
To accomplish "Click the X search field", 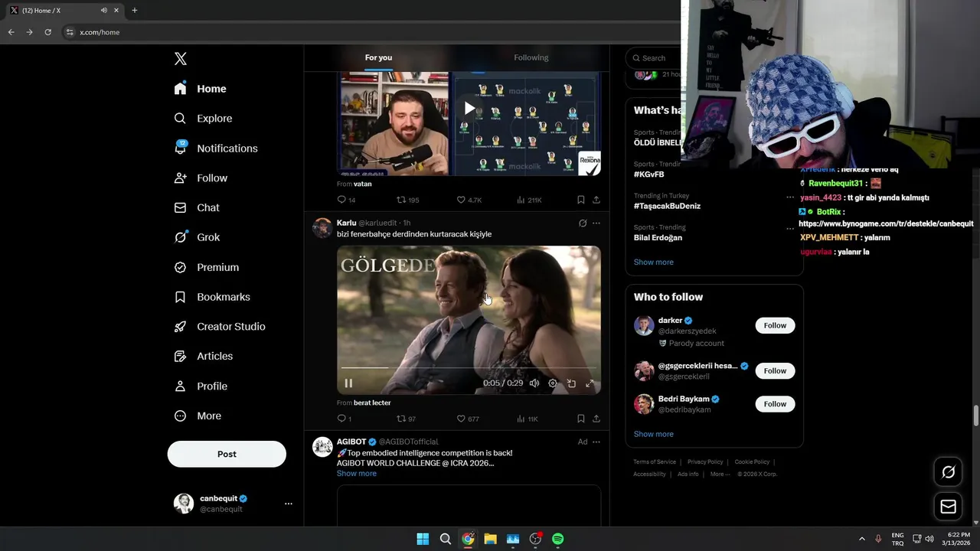I will pyautogui.click(x=653, y=58).
